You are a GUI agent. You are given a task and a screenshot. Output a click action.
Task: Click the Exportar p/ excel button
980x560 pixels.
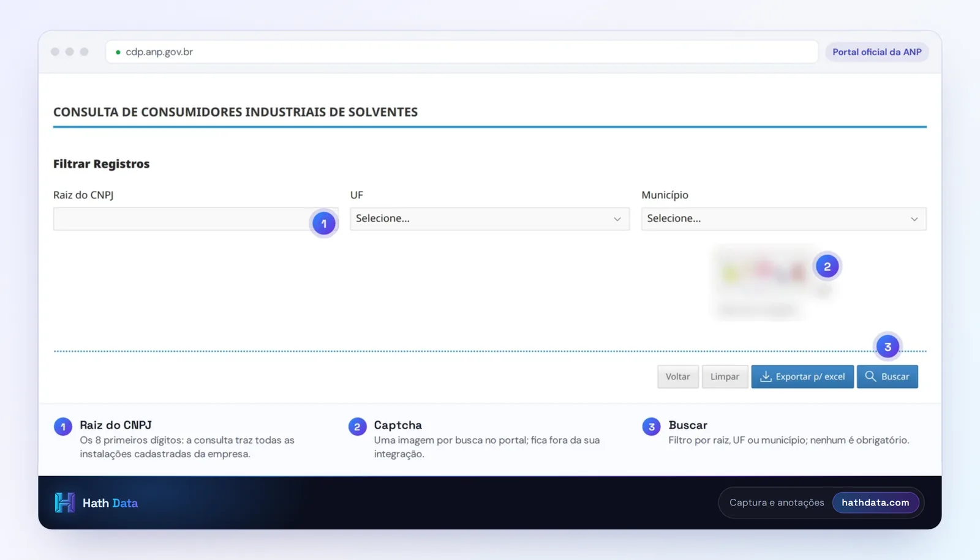[x=802, y=376]
